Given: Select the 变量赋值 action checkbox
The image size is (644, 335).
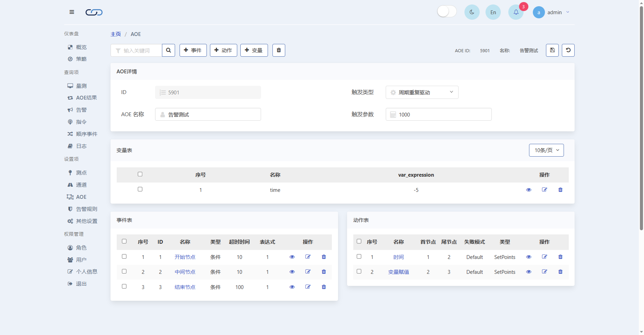Looking at the screenshot, I should (x=359, y=271).
